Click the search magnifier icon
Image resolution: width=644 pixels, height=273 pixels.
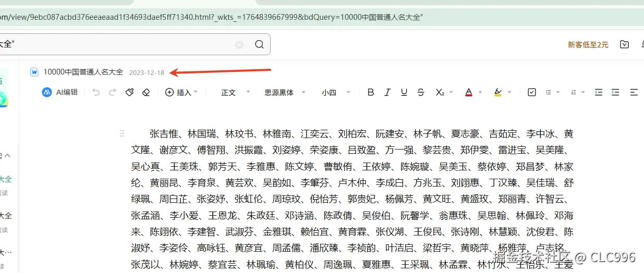[259, 45]
